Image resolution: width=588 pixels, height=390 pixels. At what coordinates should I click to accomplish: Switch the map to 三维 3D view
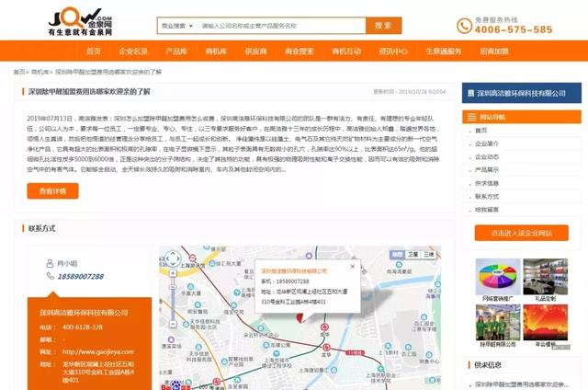click(x=428, y=255)
